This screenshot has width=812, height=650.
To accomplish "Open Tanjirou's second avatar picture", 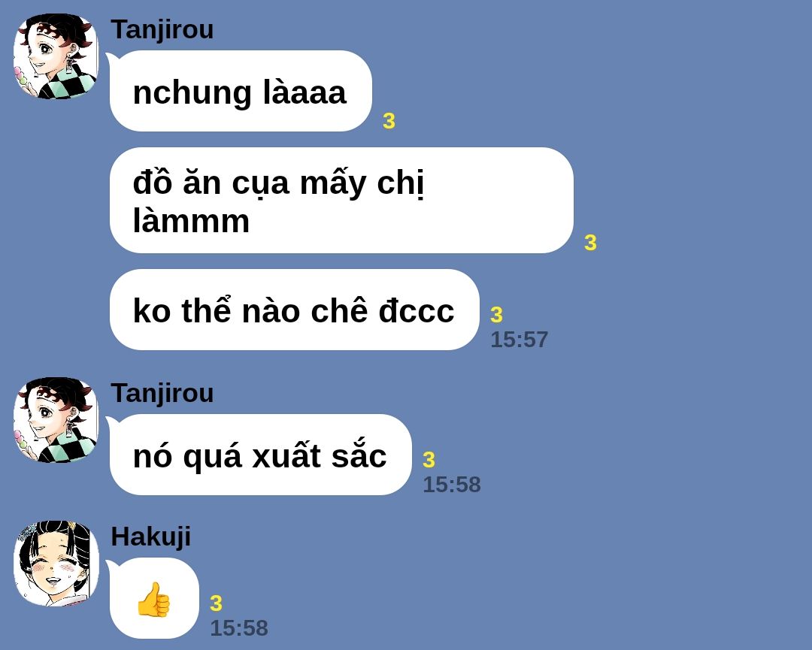I will click(56, 420).
